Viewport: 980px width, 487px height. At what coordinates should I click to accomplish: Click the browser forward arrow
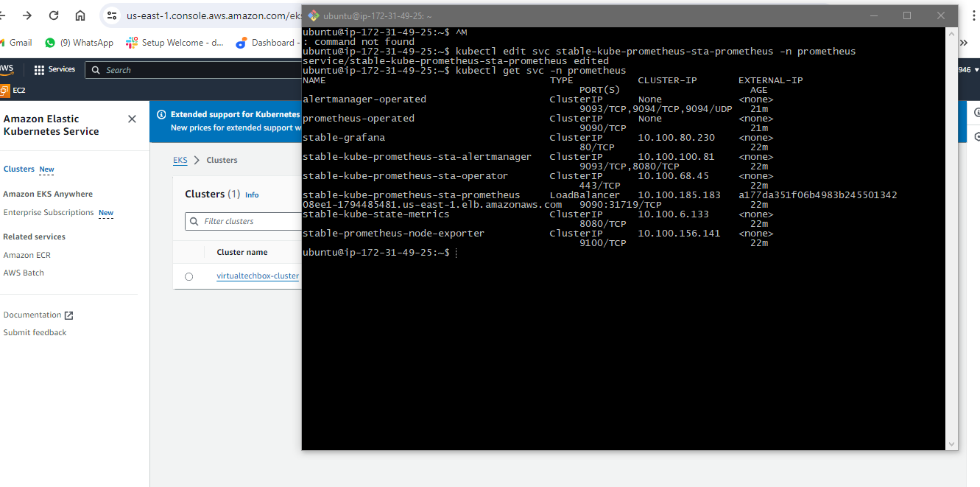click(27, 15)
